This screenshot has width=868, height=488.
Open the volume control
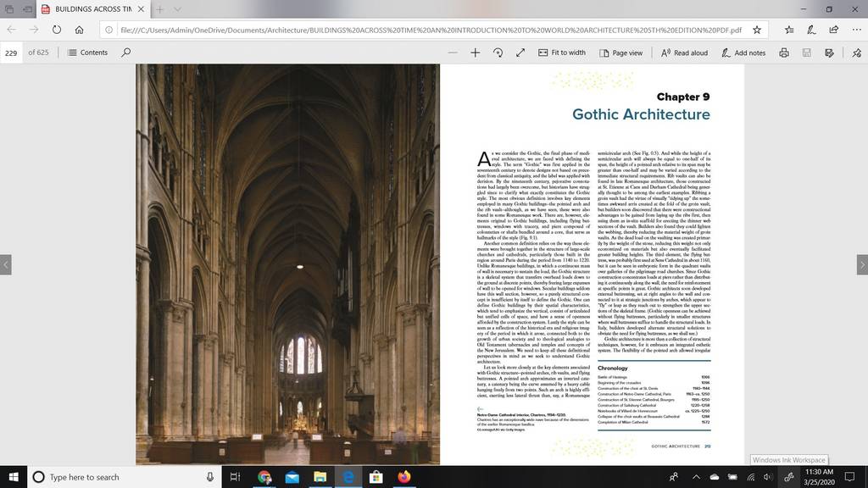coord(768,477)
